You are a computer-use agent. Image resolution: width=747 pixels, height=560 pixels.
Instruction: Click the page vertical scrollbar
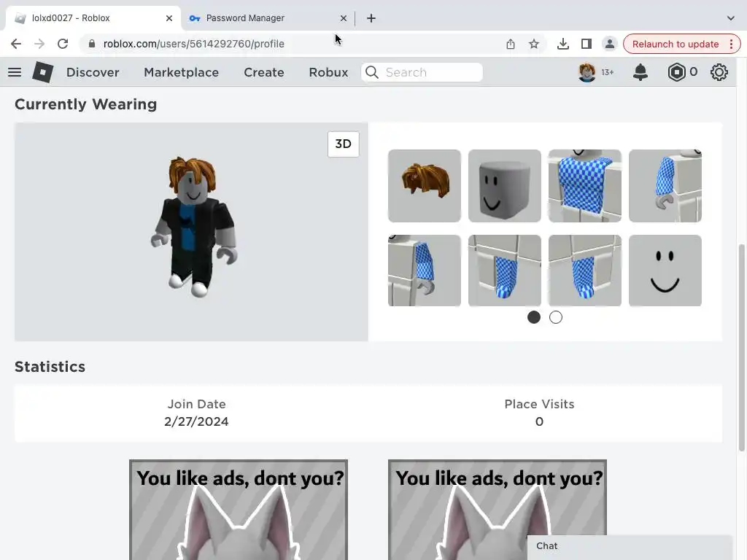tap(741, 348)
